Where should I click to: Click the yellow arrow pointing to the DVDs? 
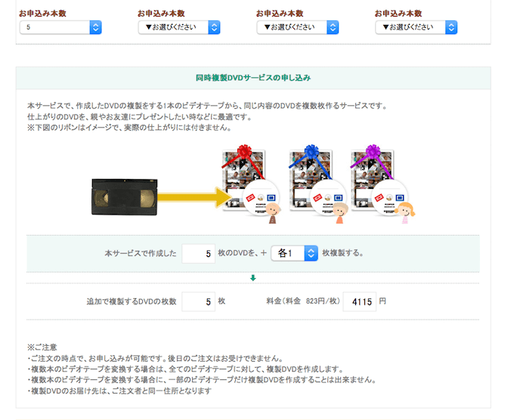pos(194,197)
